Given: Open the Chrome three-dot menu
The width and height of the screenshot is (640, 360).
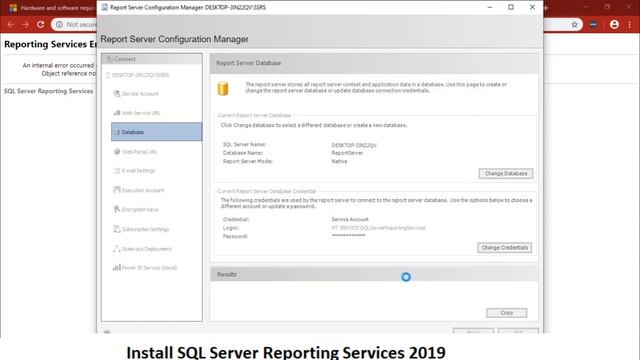Looking at the screenshot, I should click(630, 24).
